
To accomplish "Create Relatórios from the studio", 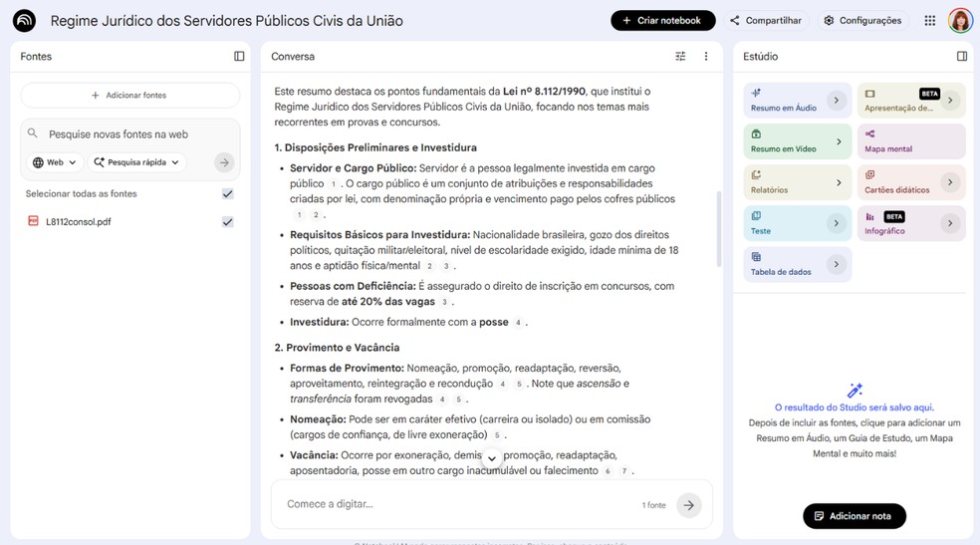I will tap(798, 182).
